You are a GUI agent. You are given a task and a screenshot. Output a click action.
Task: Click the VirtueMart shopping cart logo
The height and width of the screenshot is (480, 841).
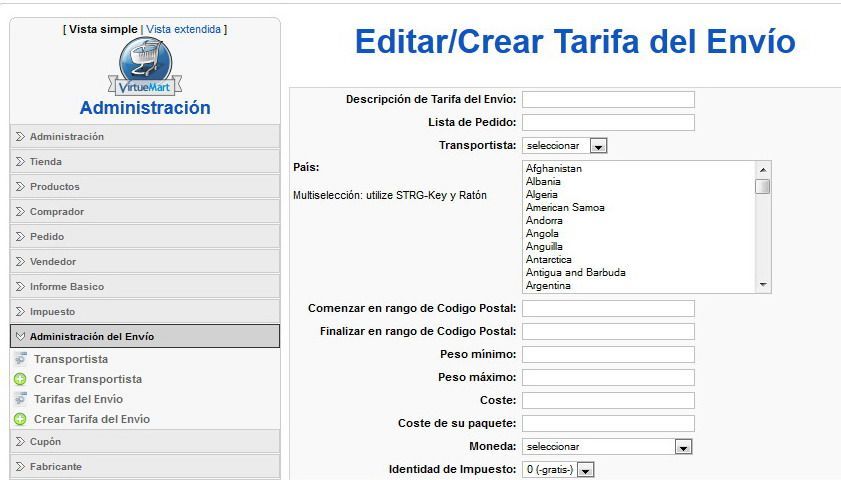point(145,66)
